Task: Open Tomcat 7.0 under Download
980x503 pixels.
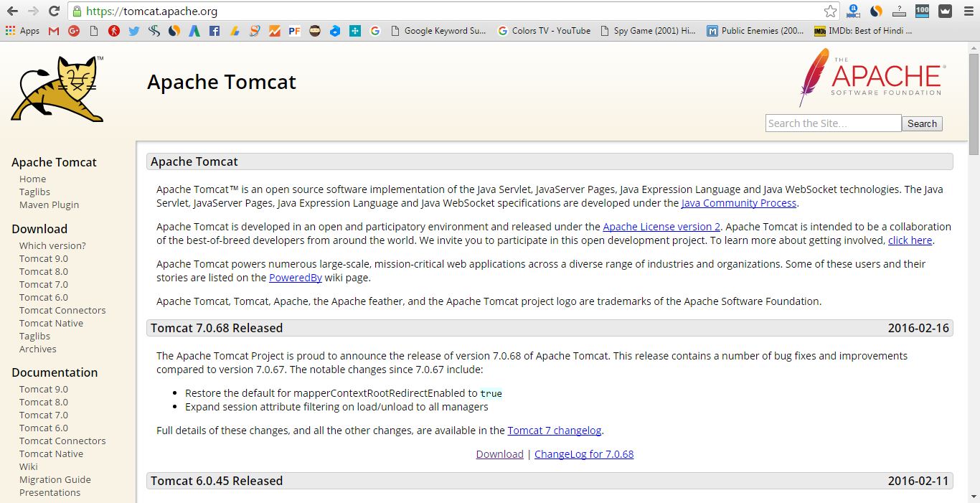Action: pyautogui.click(x=44, y=284)
